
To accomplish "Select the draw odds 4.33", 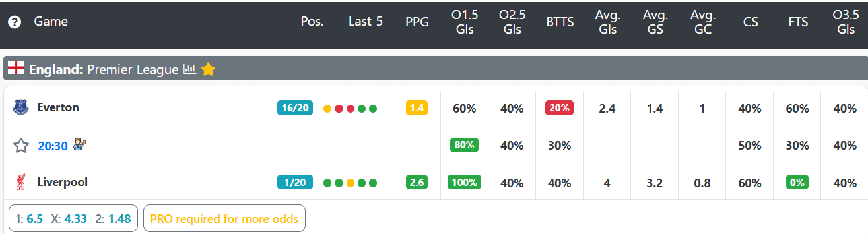I will pos(75,219).
